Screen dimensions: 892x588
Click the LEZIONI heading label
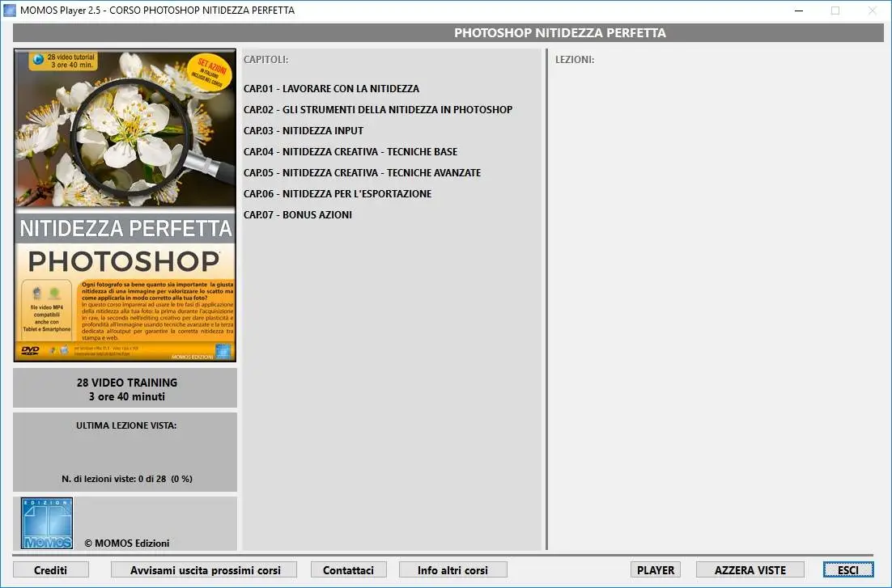pos(575,60)
